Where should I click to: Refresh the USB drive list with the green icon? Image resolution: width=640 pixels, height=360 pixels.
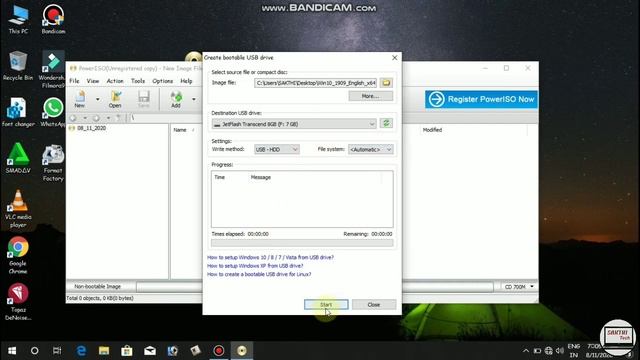tap(386, 123)
